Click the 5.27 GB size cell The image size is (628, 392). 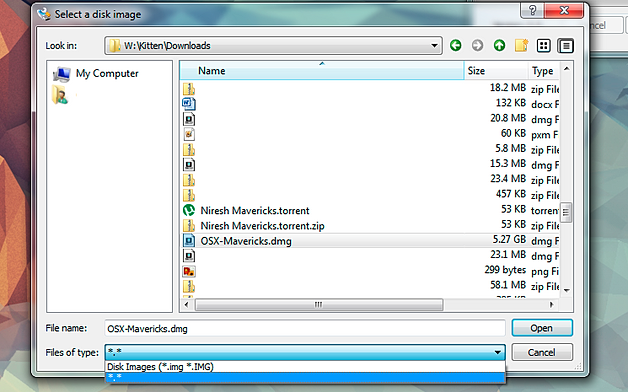(x=509, y=239)
